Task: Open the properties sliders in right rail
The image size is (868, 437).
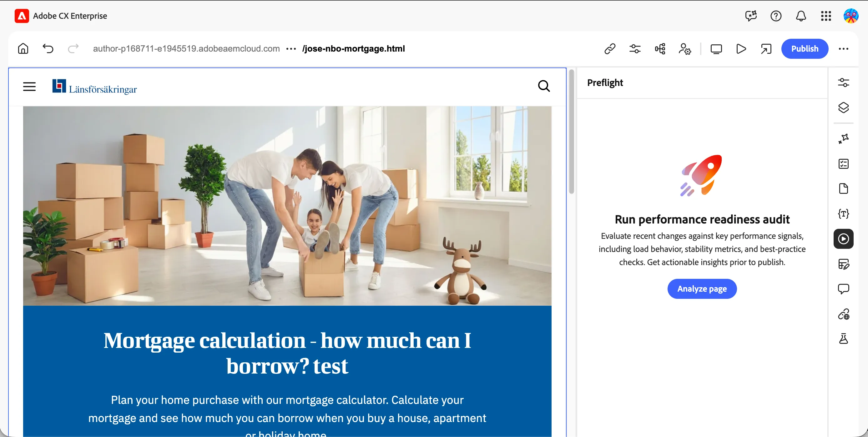Action: [843, 83]
